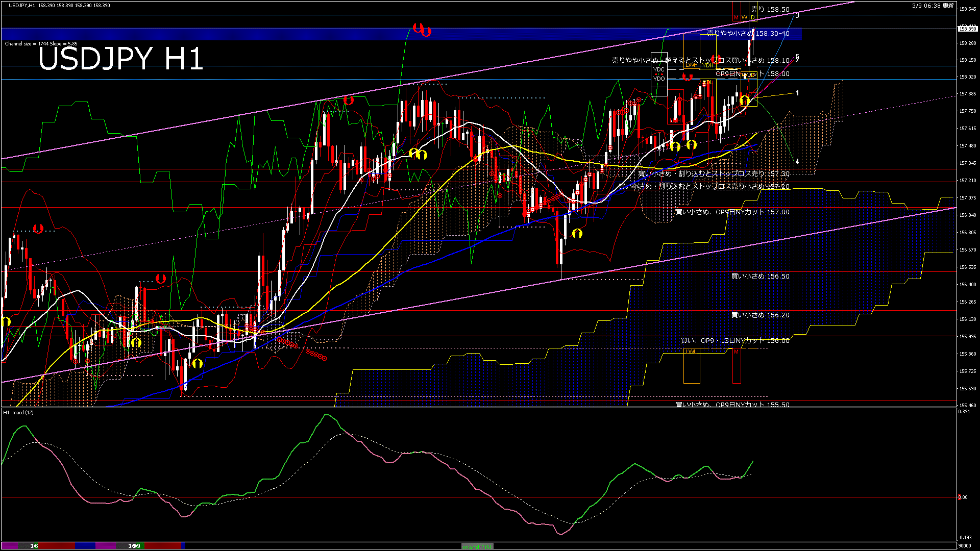Click the red arrow pair inside blue resistance band
This screenshot has height=551, width=980.
pyautogui.click(x=422, y=30)
